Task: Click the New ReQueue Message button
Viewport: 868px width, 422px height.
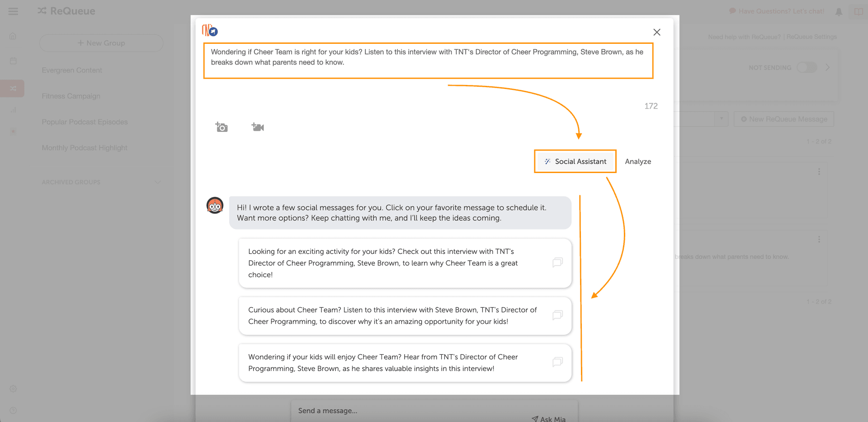Action: (x=783, y=119)
